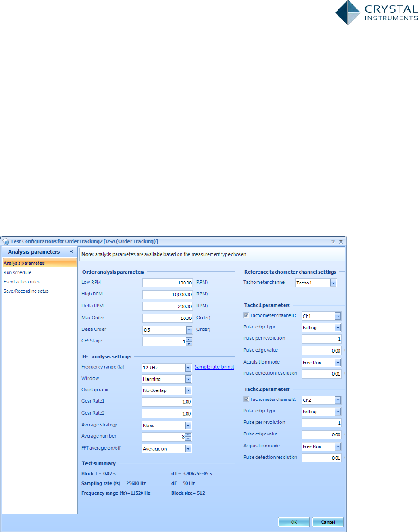Decrease Average number with down arrow
The width and height of the screenshot is (418, 532).
[x=188, y=439]
